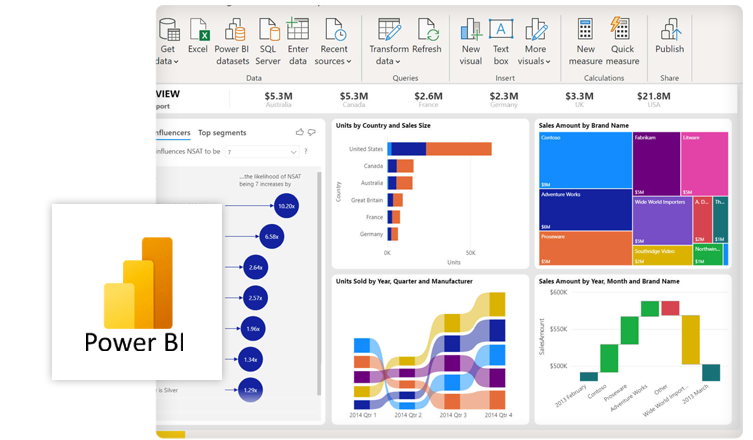Click the Germany bar in chart
The height and width of the screenshot is (440, 753).
[393, 234]
